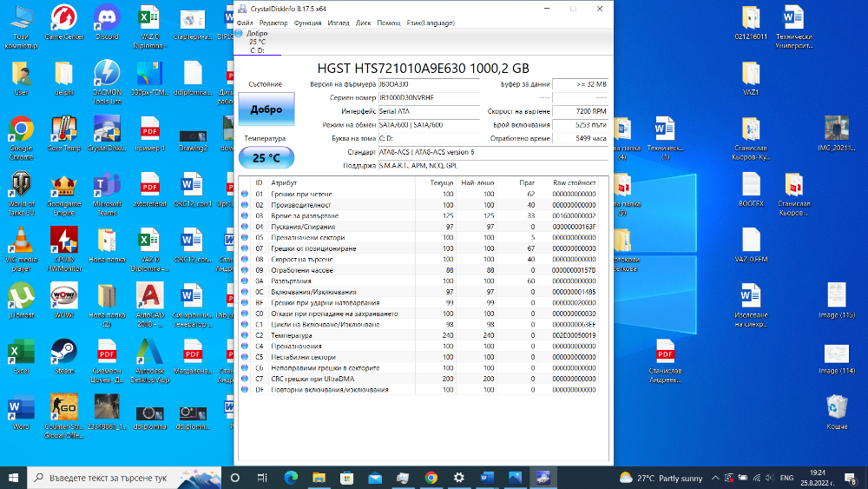
Task: Open the Image (114) file thumbnail
Action: pos(837,360)
